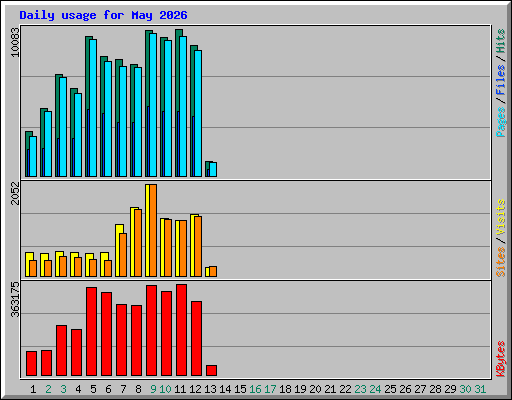Click day 15 on the date axis
The width and height of the screenshot is (512, 400).
[240, 389]
